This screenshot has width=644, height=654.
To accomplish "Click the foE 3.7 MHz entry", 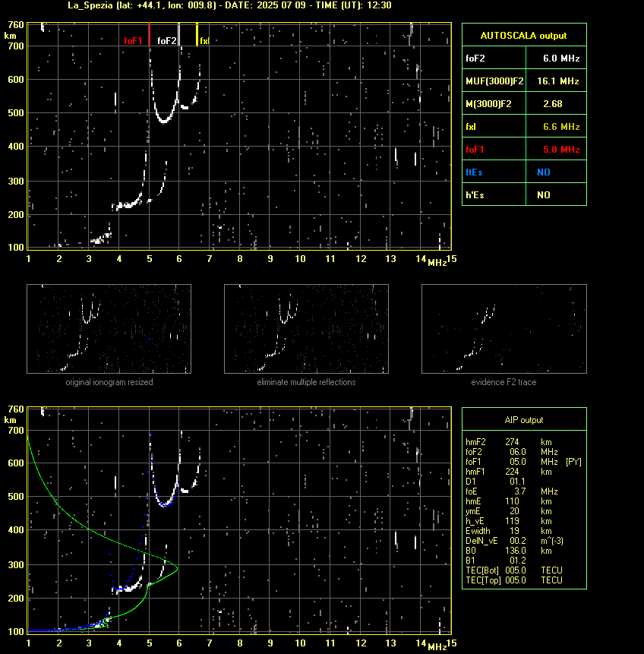I will tap(512, 491).
